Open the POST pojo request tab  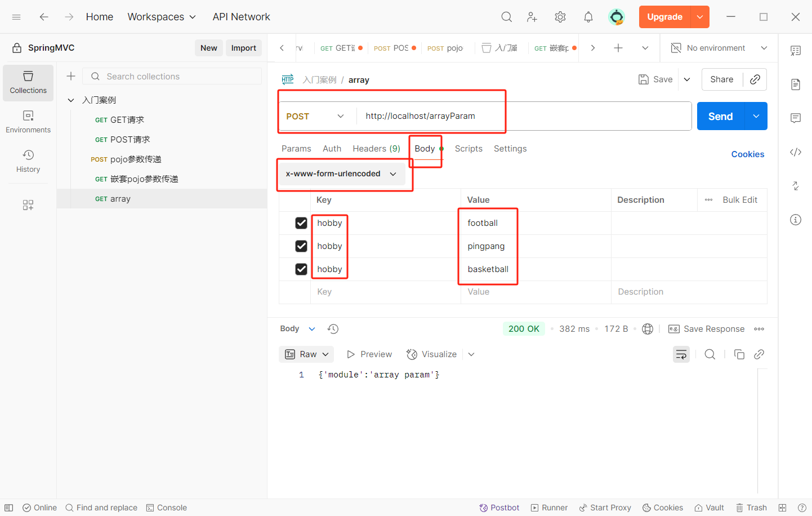445,48
